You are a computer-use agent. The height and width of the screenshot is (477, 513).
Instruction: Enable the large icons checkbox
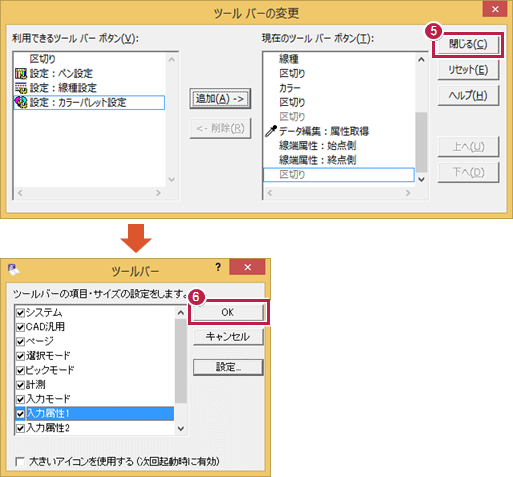point(20,462)
